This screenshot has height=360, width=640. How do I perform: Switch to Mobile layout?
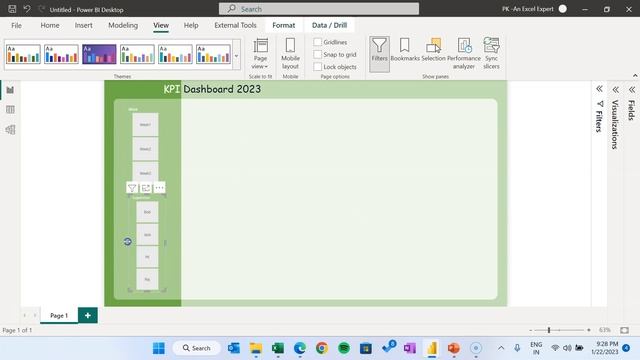(x=290, y=54)
